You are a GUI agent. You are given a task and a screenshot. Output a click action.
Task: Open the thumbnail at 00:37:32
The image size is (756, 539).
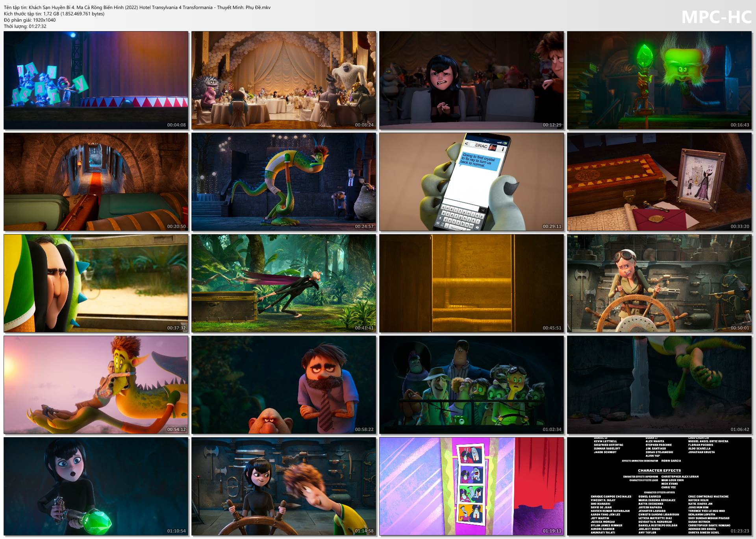[x=96, y=283]
